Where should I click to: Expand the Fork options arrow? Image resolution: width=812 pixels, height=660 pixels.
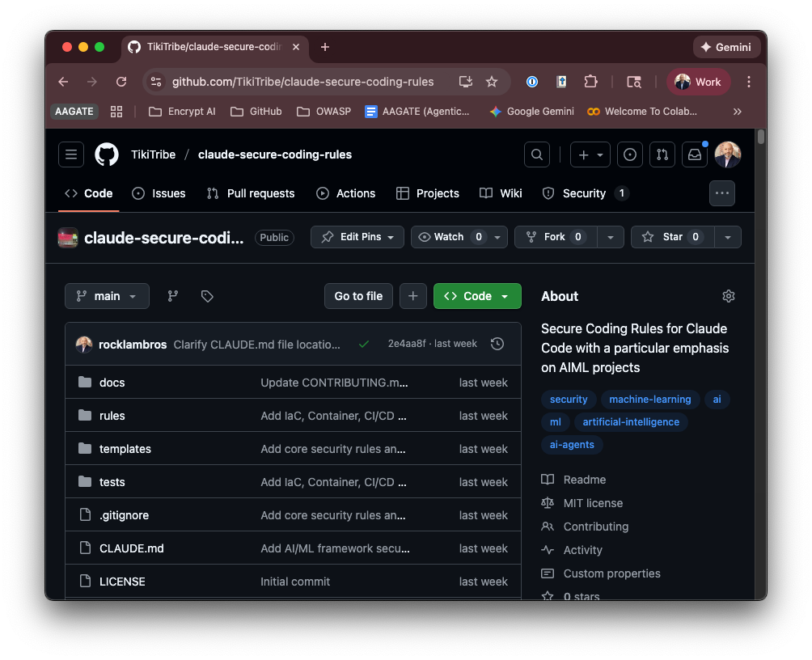(610, 237)
